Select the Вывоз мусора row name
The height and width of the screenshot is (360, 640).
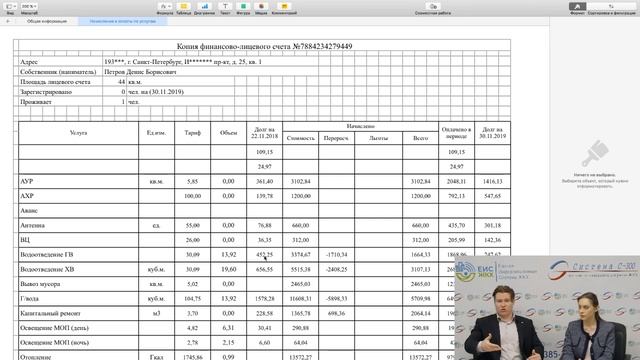(x=78, y=284)
